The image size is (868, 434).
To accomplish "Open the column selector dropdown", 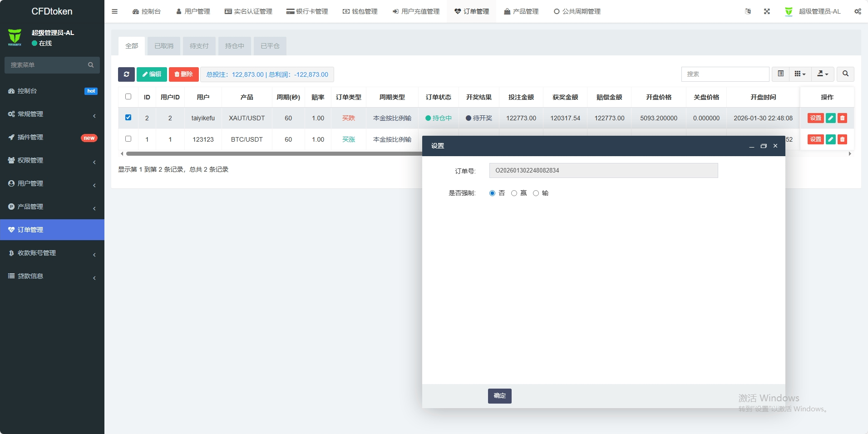I will click(x=800, y=74).
